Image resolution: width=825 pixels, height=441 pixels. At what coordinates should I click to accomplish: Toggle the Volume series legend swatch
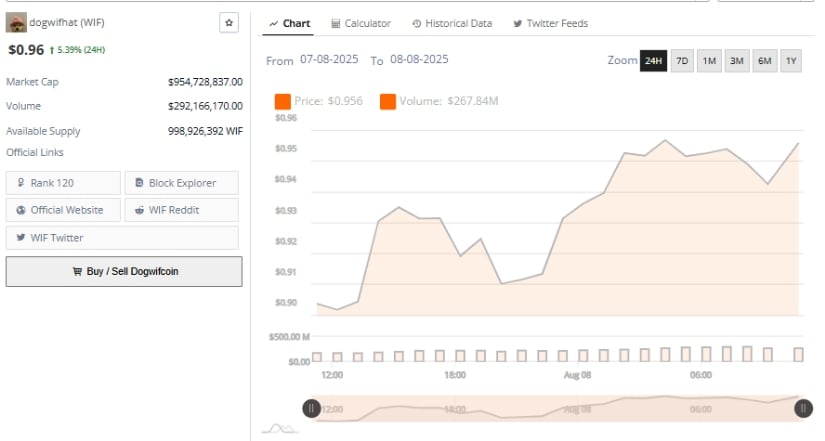(388, 102)
